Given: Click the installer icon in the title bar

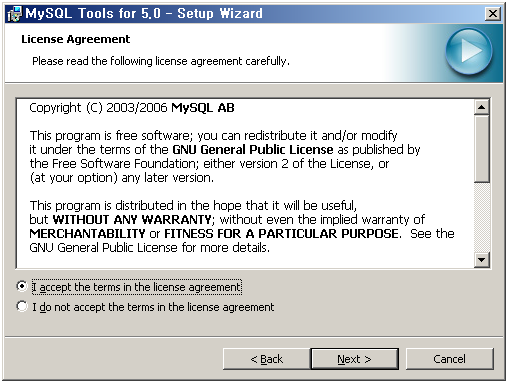Looking at the screenshot, I should point(15,14).
